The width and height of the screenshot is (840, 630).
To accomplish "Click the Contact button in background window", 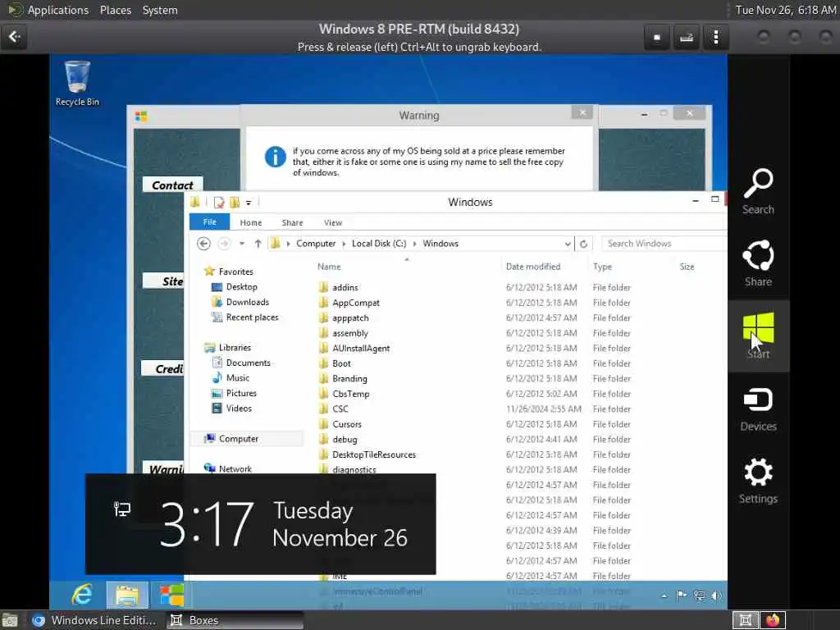I will [x=172, y=185].
